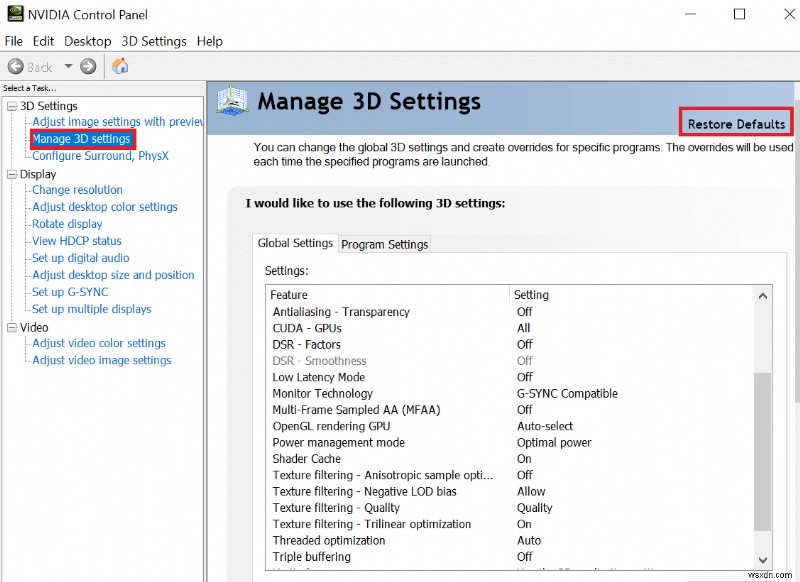Select Set up G-SYNC in sidebar

tap(70, 292)
